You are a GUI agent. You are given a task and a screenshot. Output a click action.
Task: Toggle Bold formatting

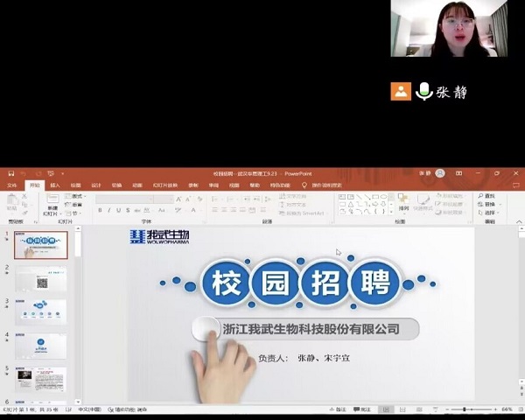click(x=100, y=210)
